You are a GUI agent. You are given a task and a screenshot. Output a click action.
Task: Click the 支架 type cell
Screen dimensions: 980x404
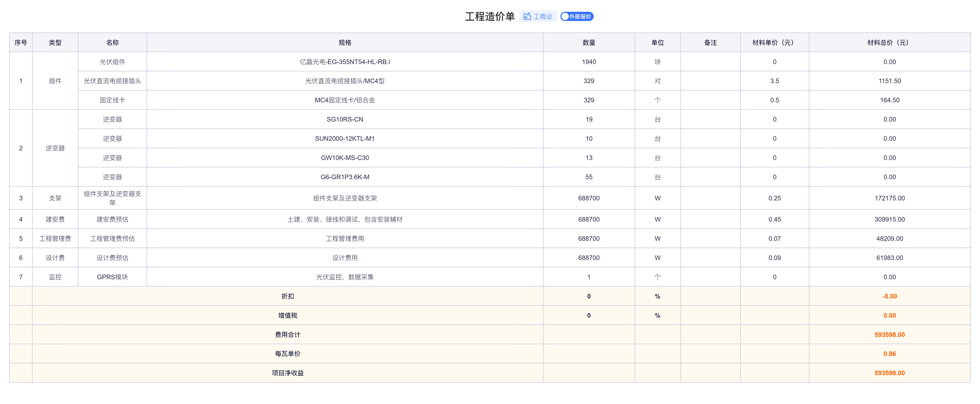[55, 198]
